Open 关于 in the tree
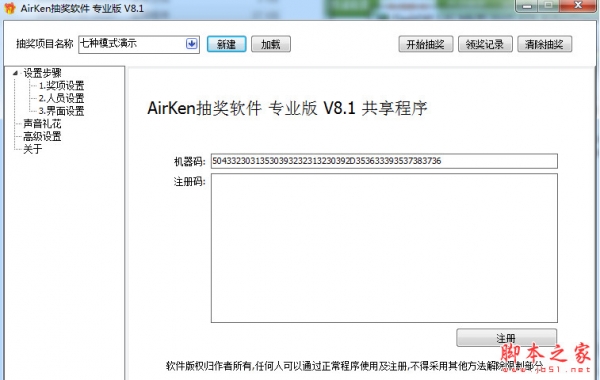This screenshot has width=600, height=380. [33, 149]
